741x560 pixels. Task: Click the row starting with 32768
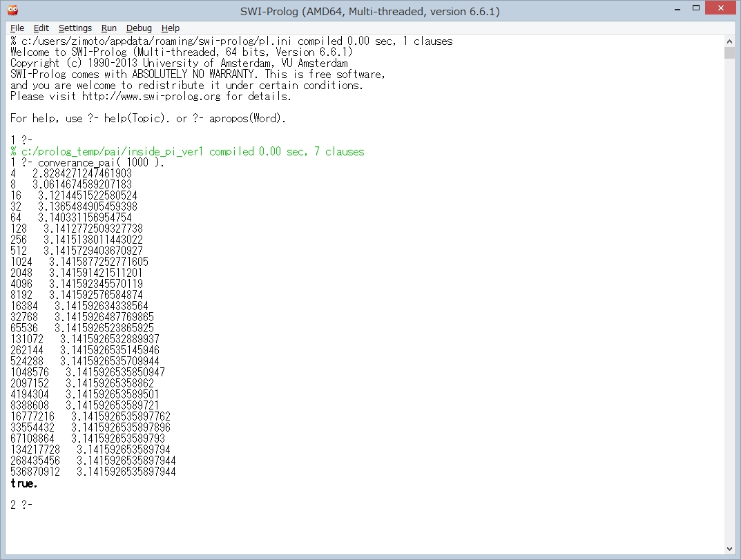click(x=82, y=317)
